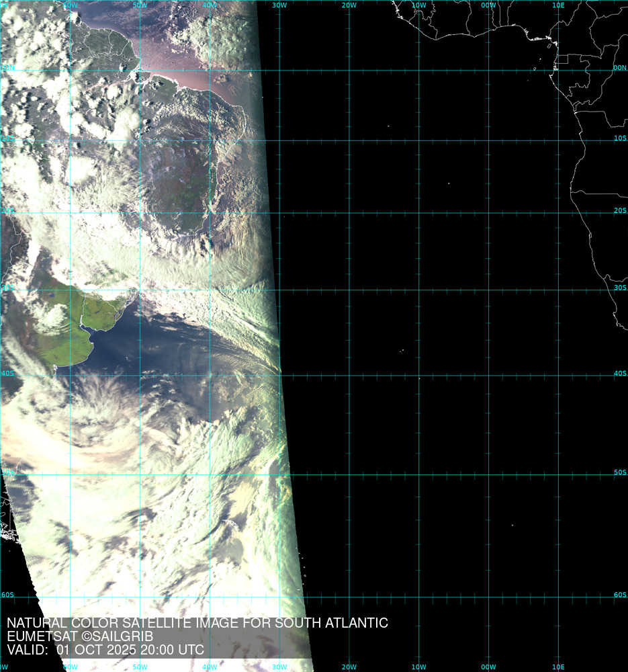Click the 00W longitude label at top
628x672 pixels.
pyautogui.click(x=488, y=5)
